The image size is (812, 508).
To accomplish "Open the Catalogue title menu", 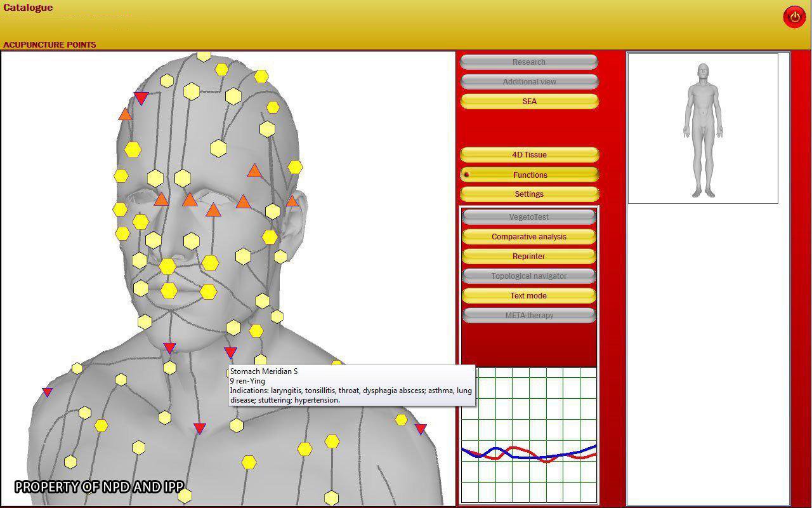I will point(28,8).
